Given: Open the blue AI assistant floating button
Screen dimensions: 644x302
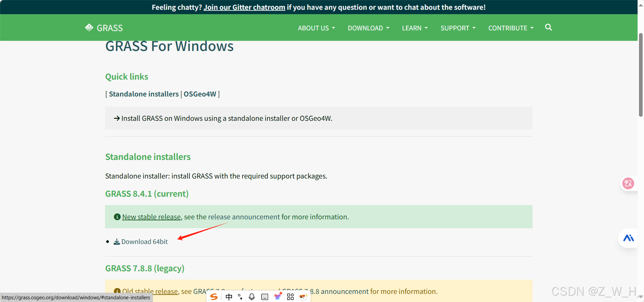Looking at the screenshot, I should 628,238.
